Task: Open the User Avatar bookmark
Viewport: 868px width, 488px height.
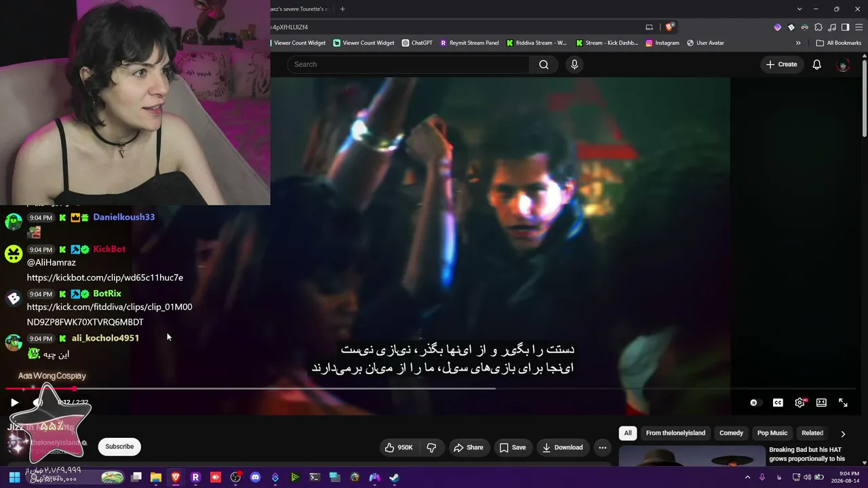Action: [x=705, y=43]
